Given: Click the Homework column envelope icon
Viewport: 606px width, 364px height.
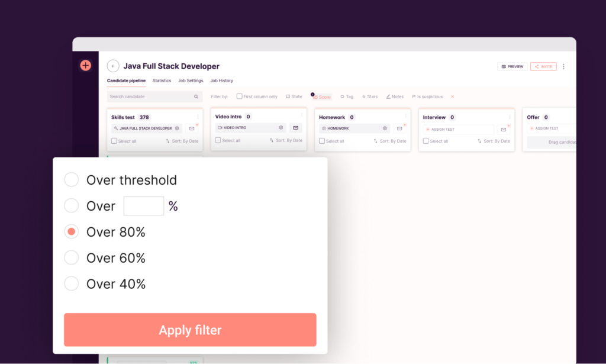Looking at the screenshot, I should (399, 128).
